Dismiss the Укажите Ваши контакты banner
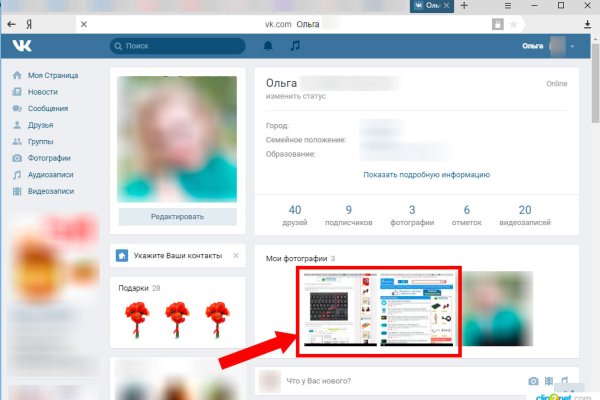 [236, 256]
